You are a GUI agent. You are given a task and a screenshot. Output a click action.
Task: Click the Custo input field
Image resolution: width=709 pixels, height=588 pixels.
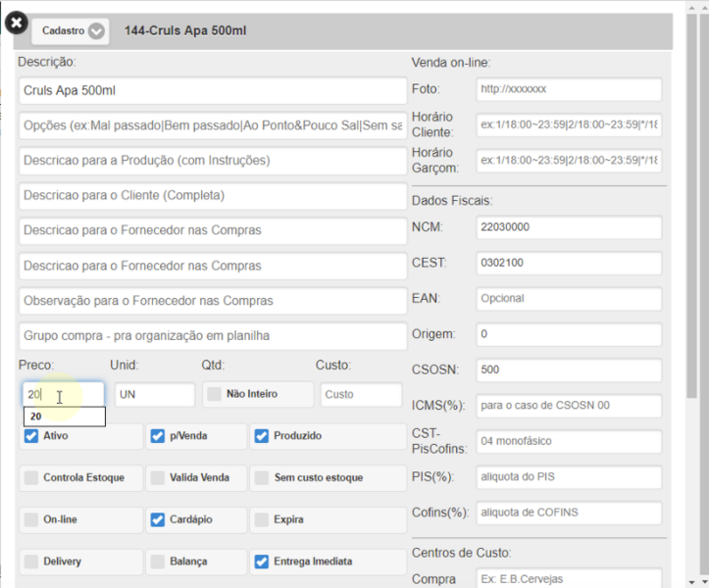click(x=361, y=395)
